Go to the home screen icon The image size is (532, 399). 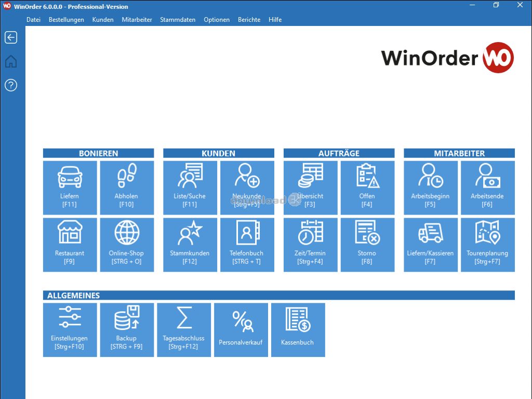coord(11,61)
